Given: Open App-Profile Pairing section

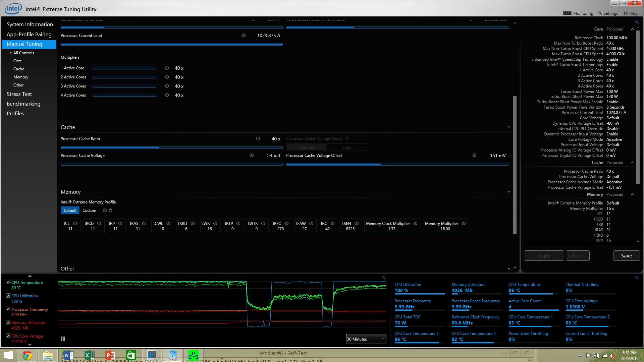Looking at the screenshot, I should 29,35.
